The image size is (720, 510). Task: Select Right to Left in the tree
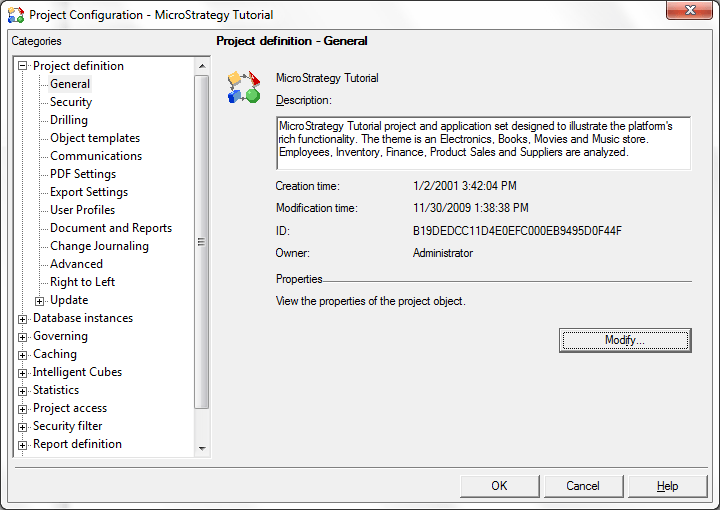point(83,282)
